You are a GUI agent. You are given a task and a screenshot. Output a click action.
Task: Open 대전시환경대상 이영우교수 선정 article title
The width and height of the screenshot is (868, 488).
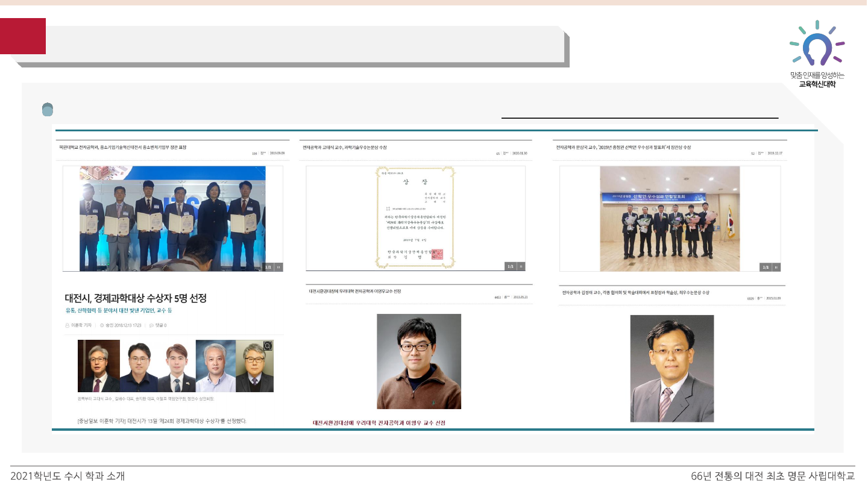tap(355, 291)
